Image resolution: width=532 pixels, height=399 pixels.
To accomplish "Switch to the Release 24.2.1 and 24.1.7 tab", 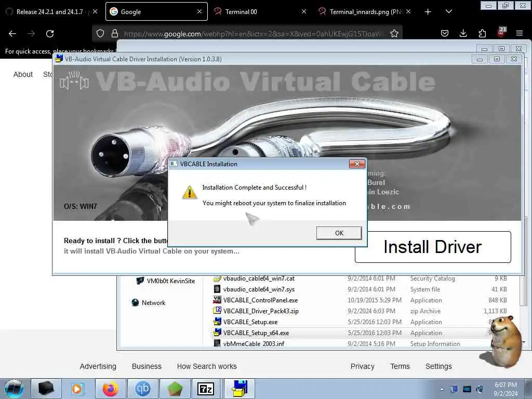I will (49, 11).
